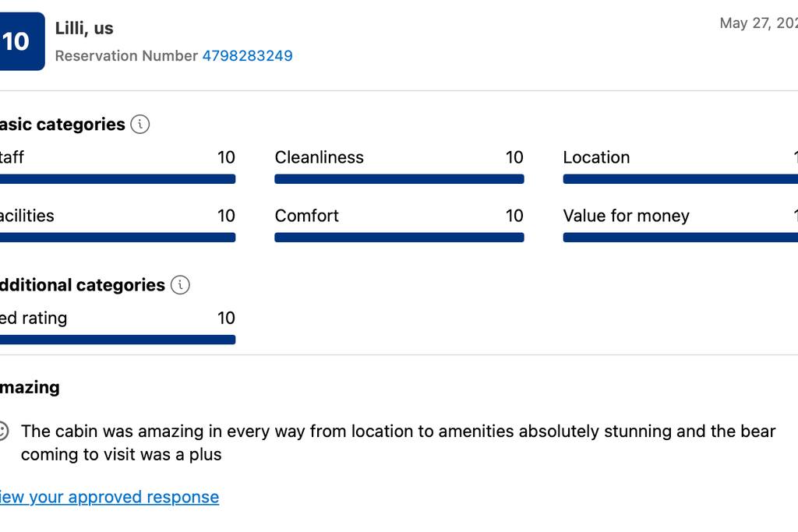Select the guest name Lilli, us
798x532 pixels.
pyautogui.click(x=84, y=28)
